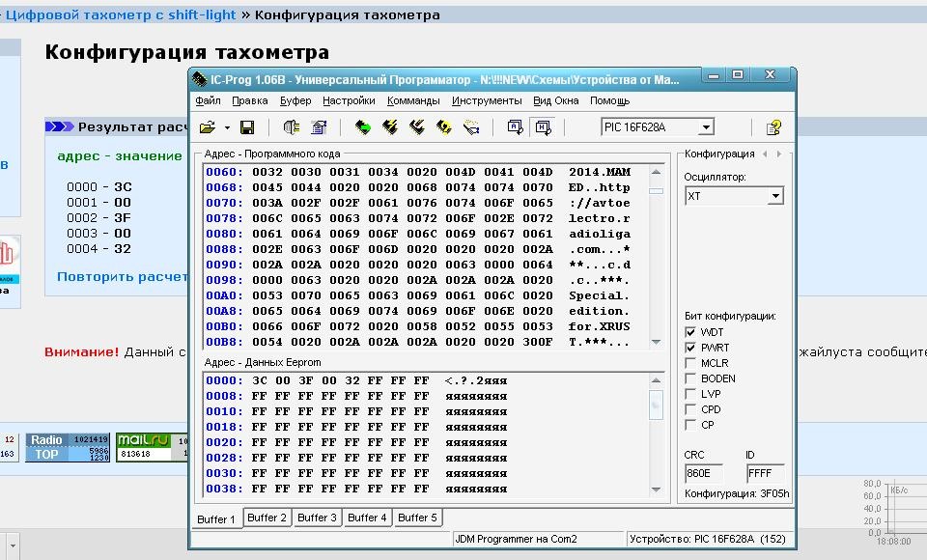The width and height of the screenshot is (927, 560).
Task: Uncheck the PWRT configuration bit
Action: pyautogui.click(x=689, y=348)
